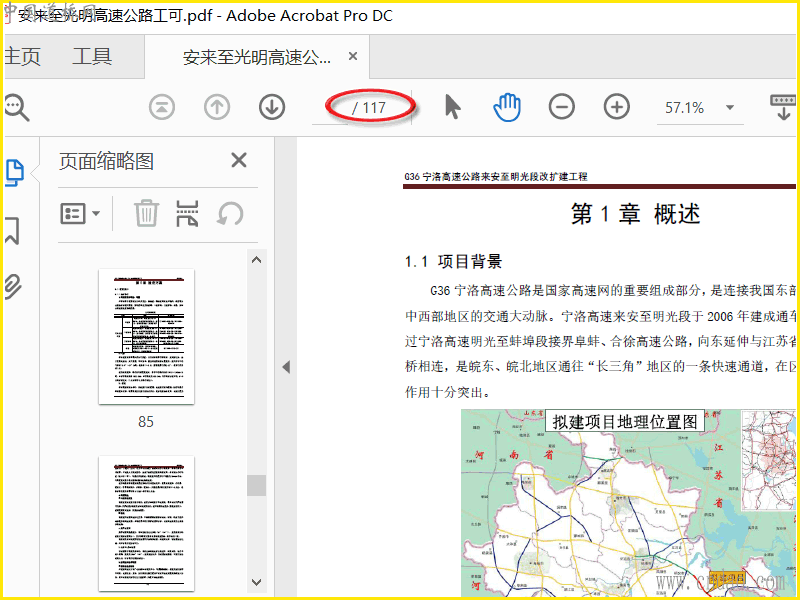This screenshot has height=600, width=800.
Task: Switch to the 主页 tab
Action: (x=22, y=57)
